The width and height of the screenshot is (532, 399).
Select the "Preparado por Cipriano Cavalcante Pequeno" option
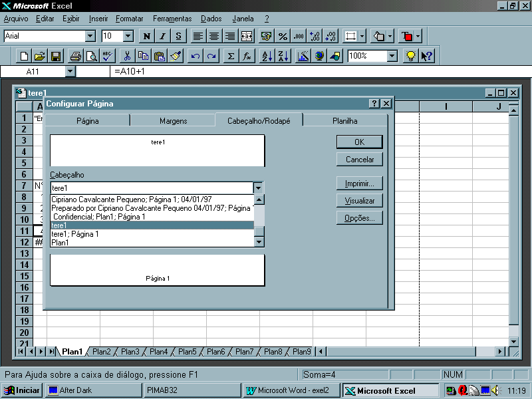click(152, 208)
